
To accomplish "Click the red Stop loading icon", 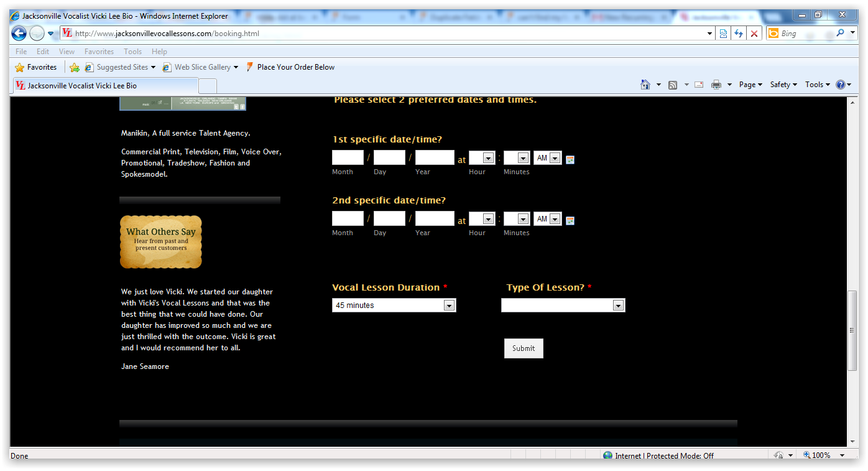I will [754, 34].
